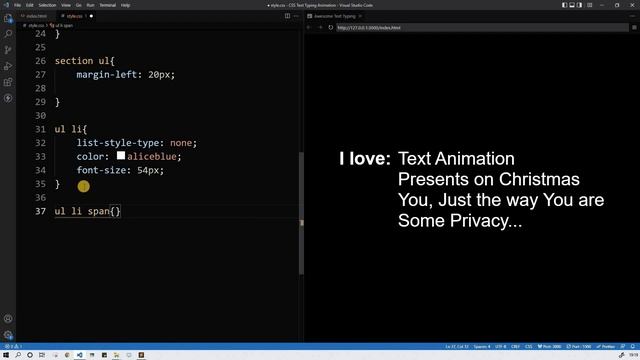Close the Awesome Text Typing preview tab
The image size is (640, 360).
pos(360,16)
